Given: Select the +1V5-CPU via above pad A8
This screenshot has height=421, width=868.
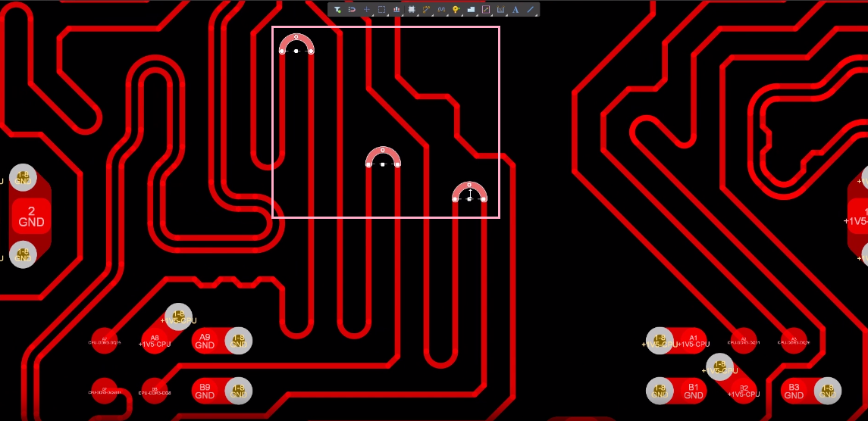Looking at the screenshot, I should pyautogui.click(x=178, y=317).
